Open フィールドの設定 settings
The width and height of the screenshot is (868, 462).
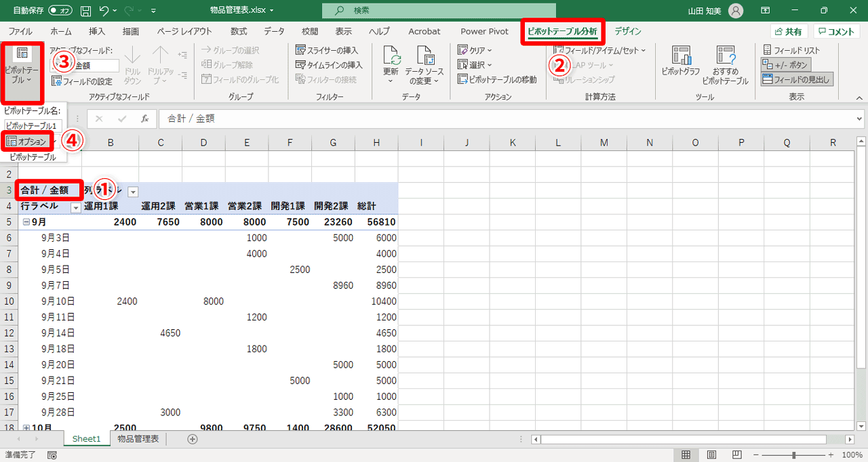click(x=81, y=81)
